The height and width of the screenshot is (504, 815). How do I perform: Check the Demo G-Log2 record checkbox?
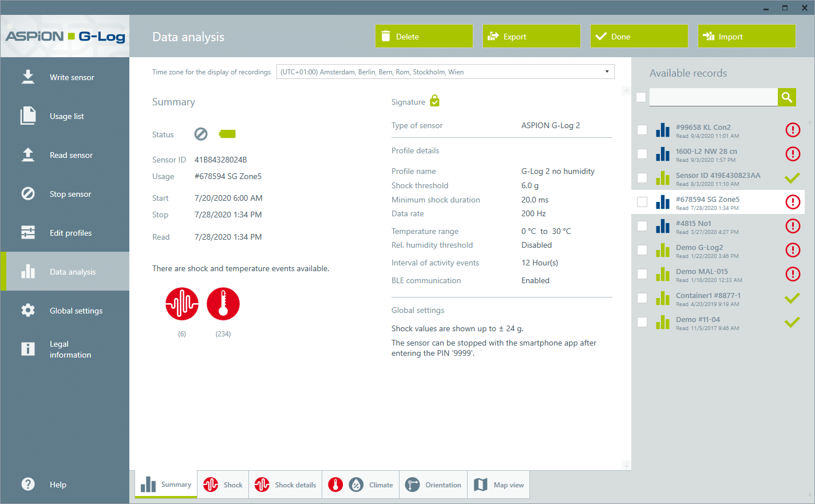(642, 250)
